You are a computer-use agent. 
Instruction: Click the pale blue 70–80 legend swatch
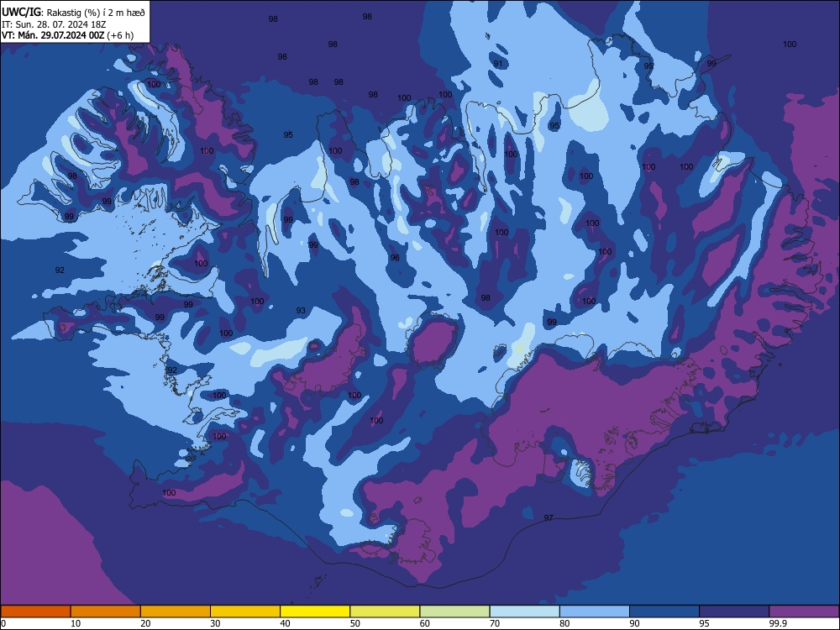[x=525, y=612]
